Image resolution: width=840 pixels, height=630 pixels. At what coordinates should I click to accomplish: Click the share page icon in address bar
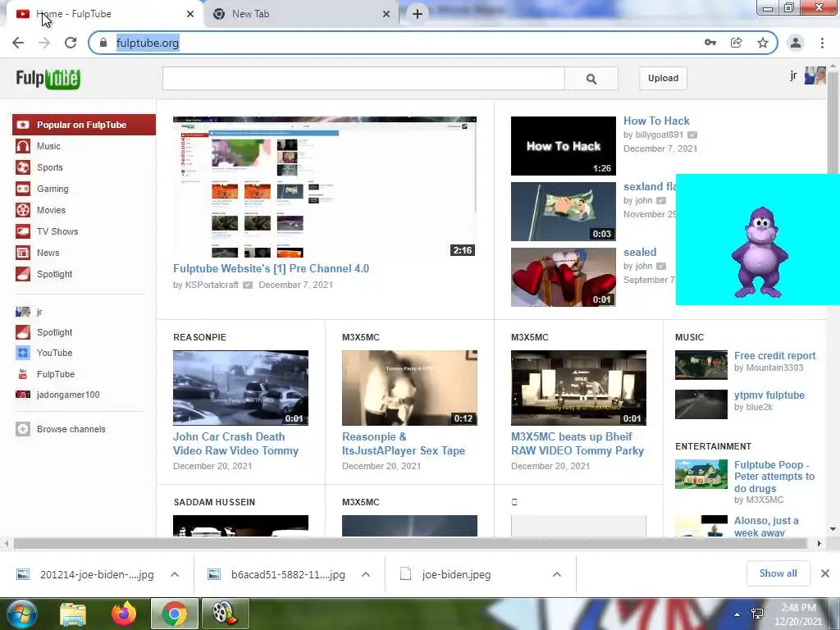pyautogui.click(x=737, y=43)
